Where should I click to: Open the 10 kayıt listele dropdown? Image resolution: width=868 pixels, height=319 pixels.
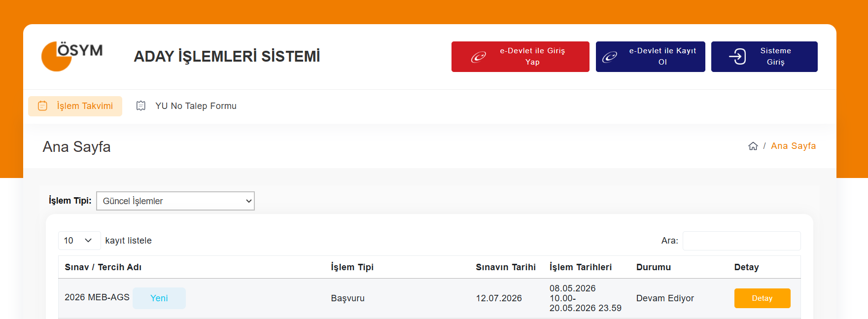tap(79, 241)
